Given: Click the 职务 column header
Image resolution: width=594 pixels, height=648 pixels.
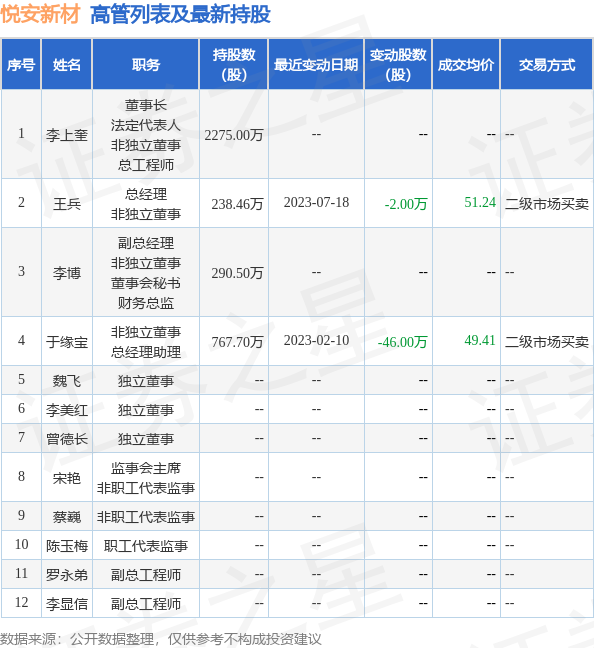Looking at the screenshot, I should click(146, 65).
